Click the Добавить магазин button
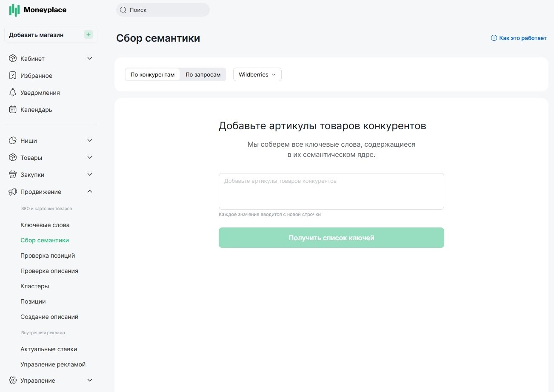554x392 pixels. 51,35
